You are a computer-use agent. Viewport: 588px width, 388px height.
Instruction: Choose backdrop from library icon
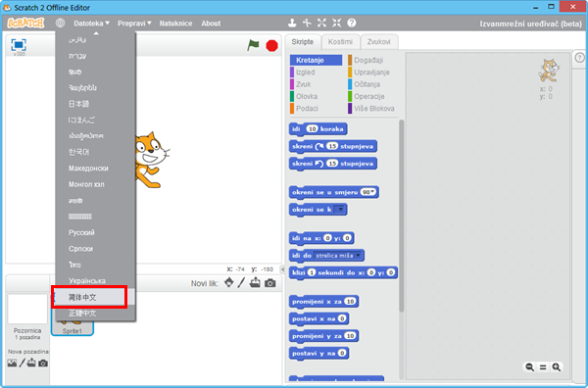(x=12, y=363)
